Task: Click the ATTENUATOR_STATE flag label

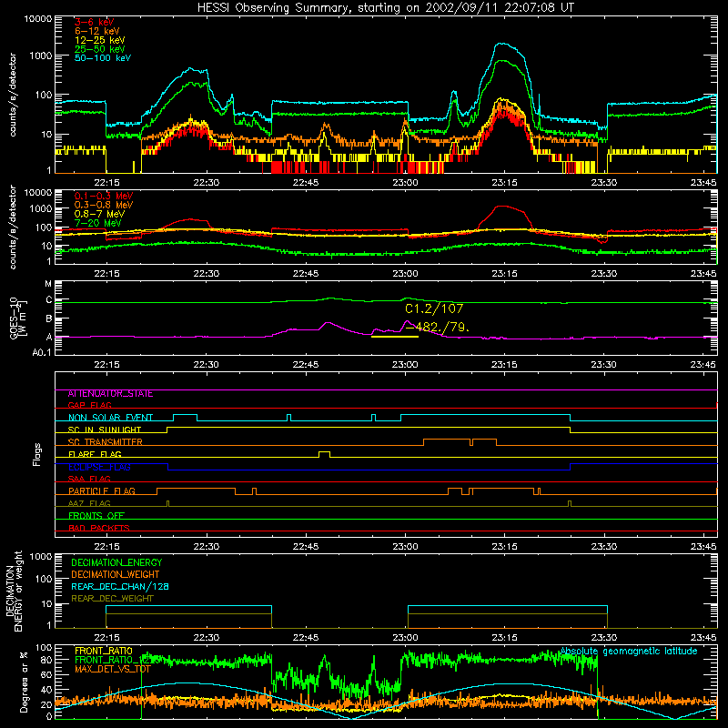Action: 110,393
